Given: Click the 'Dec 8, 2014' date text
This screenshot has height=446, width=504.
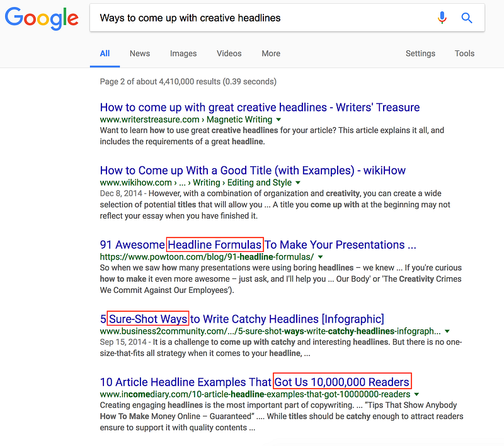Looking at the screenshot, I should tap(121, 193).
